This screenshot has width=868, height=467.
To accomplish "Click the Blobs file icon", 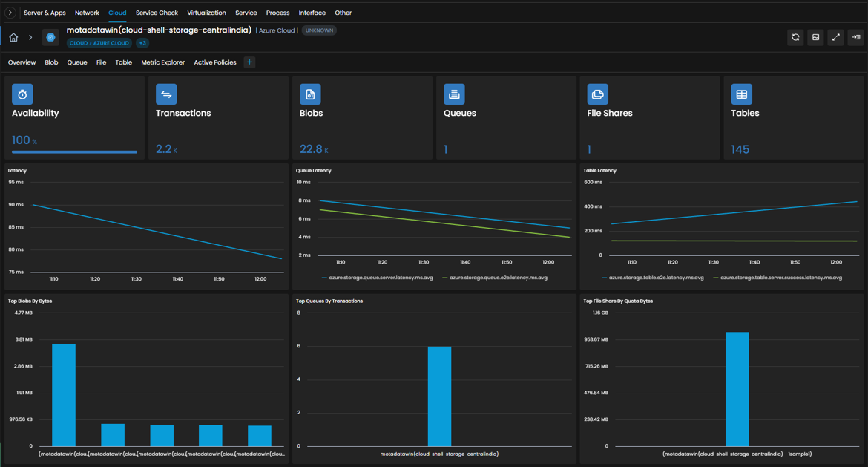I will [310, 94].
